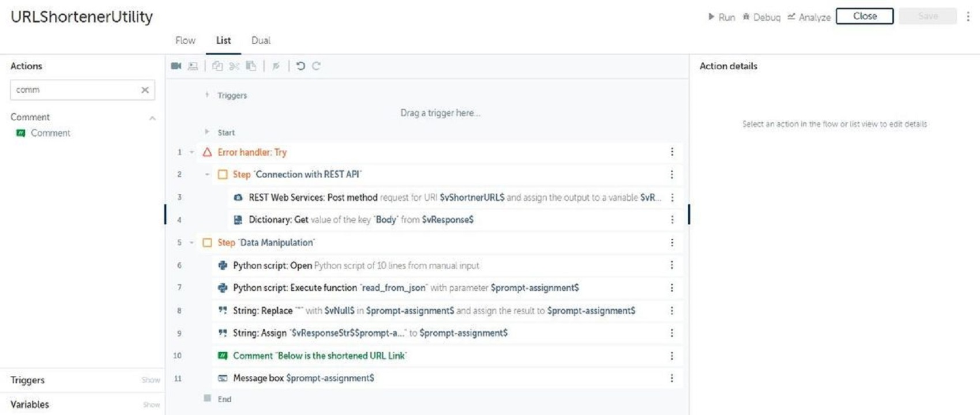Open options menu for 'Data Manipulation' step
The width and height of the screenshot is (980, 415).
pos(672,243)
